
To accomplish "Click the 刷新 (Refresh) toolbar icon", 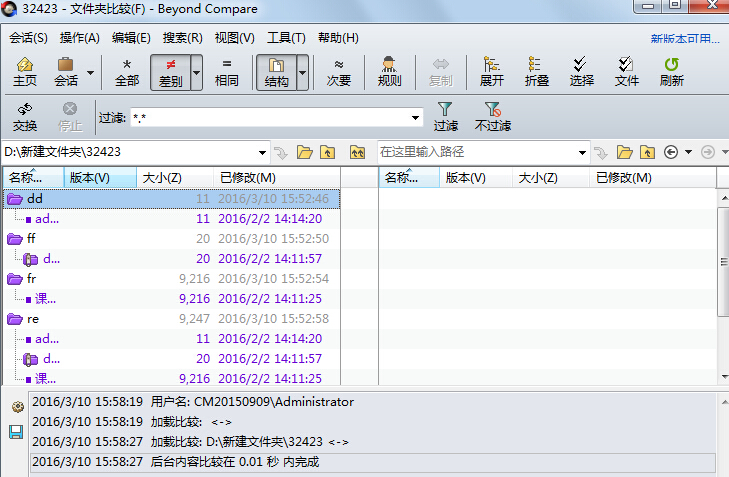I will pos(671,72).
